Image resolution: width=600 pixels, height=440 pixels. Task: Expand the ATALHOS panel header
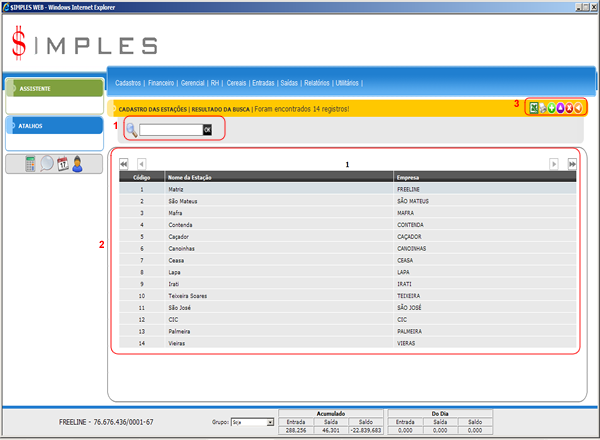(x=53, y=126)
